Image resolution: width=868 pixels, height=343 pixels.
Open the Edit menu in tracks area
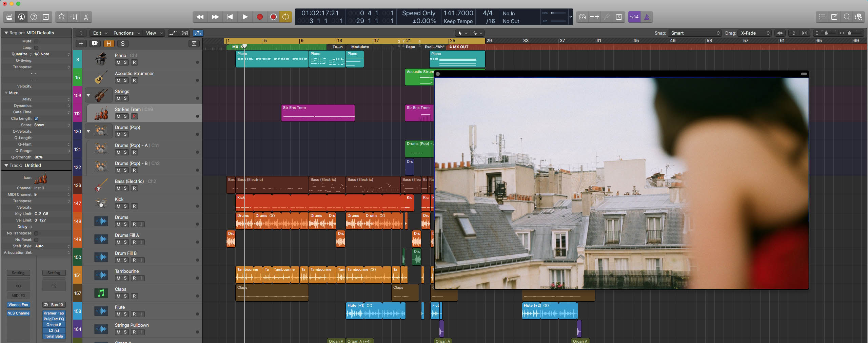pos(100,33)
